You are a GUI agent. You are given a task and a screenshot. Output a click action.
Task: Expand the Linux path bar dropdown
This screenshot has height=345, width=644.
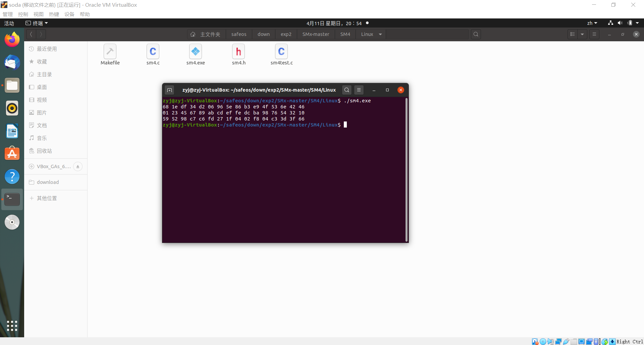(380, 34)
